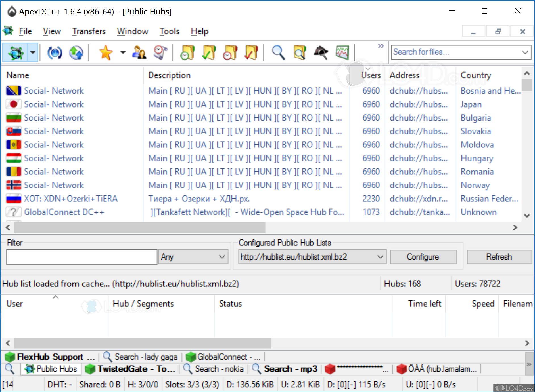
Task: Open the Search for files dropdown arrow
Action: (x=525, y=52)
